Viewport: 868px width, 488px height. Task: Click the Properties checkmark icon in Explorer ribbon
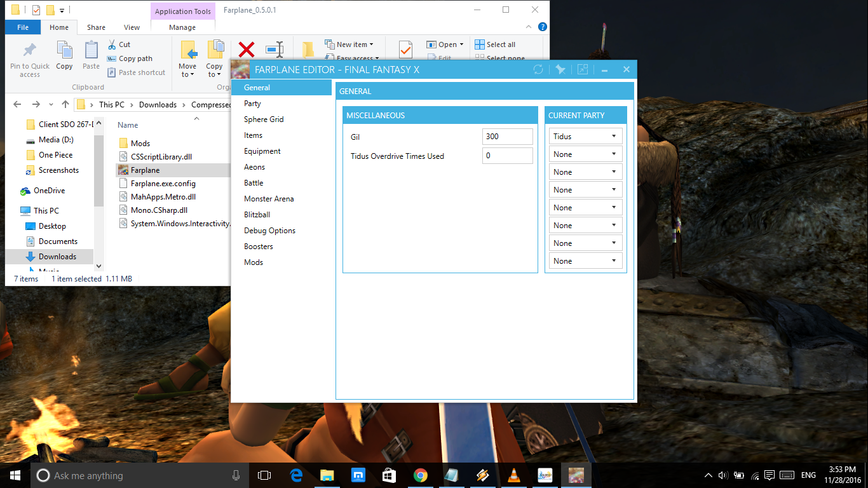pos(405,50)
